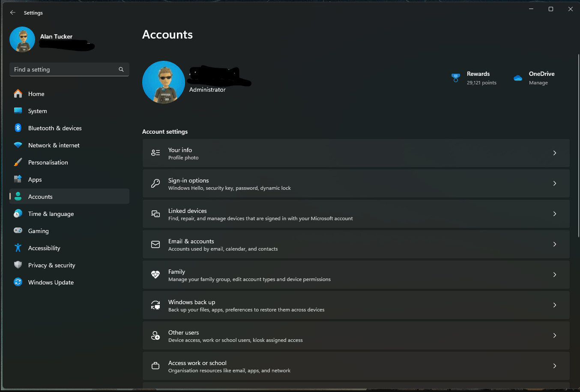Click the Privacy & security shield icon

(18, 265)
